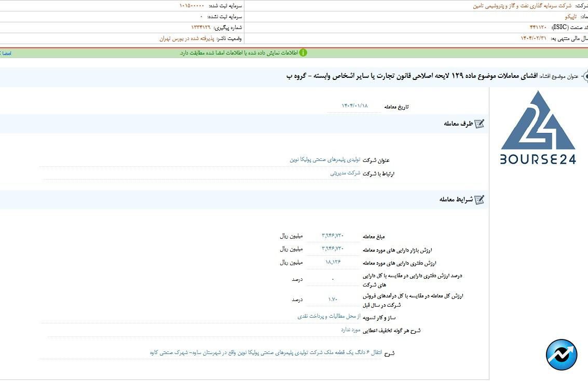The height and width of the screenshot is (381, 588).
Task: Click company title تولیدی پلیمرهای صنعتی پولیکا نوین
Action: (325, 160)
